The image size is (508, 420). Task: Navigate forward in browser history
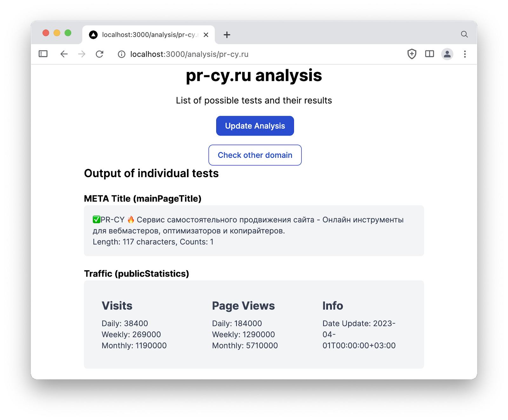[82, 54]
